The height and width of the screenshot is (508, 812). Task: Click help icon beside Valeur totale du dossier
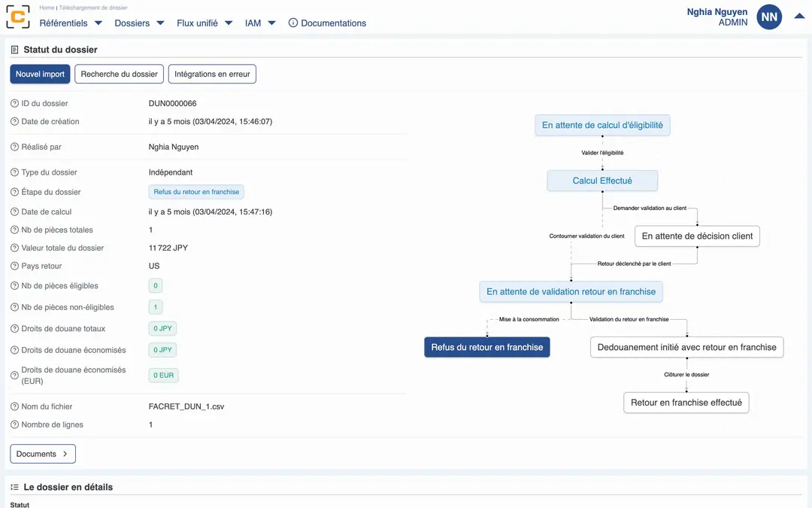[x=14, y=248]
